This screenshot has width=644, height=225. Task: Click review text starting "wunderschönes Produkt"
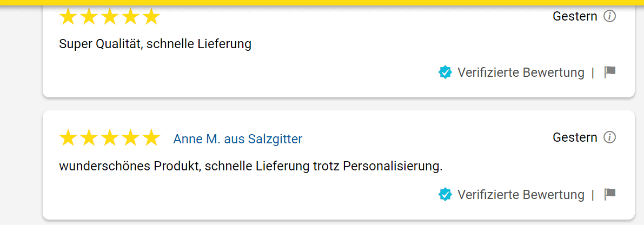tap(251, 166)
